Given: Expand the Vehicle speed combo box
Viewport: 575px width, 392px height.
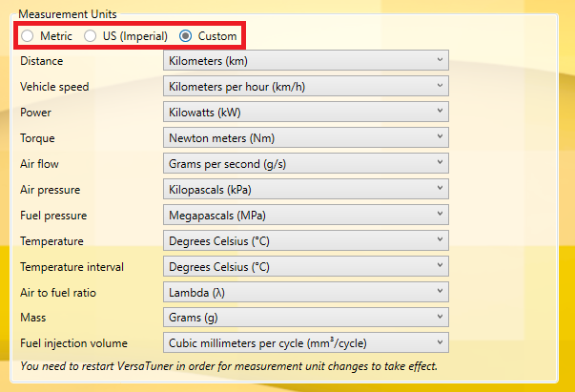Looking at the screenshot, I should click(306, 87).
